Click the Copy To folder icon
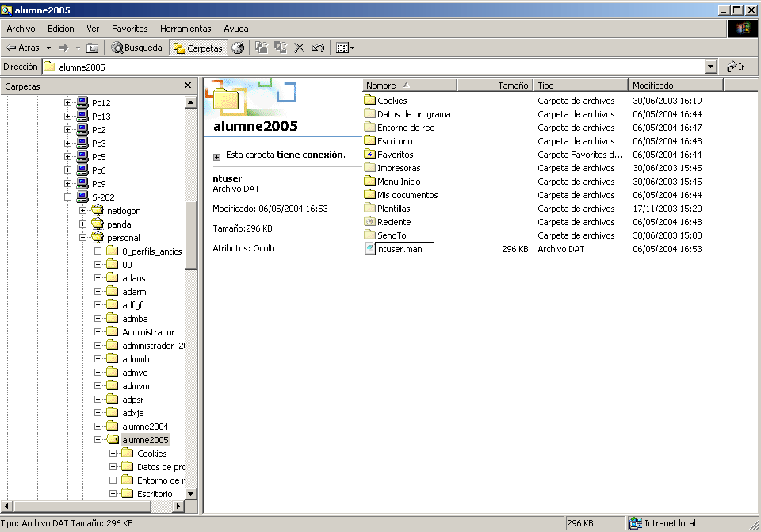Image resolution: width=761 pixels, height=532 pixels. click(281, 48)
